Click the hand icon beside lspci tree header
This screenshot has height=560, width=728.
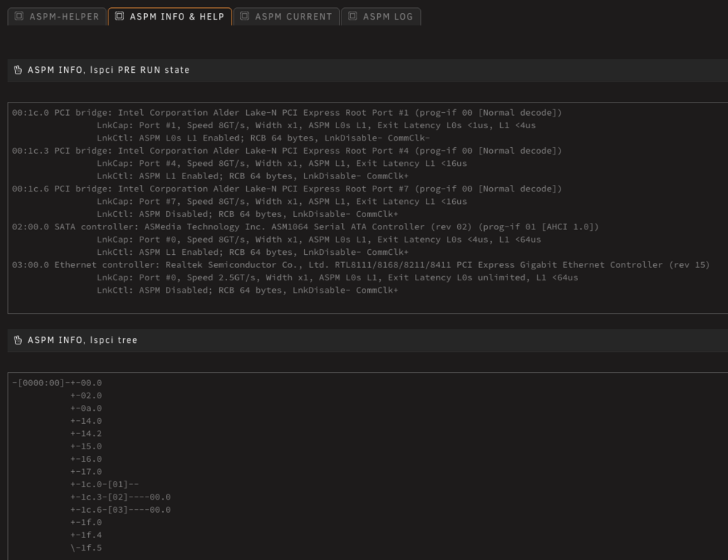point(17,340)
